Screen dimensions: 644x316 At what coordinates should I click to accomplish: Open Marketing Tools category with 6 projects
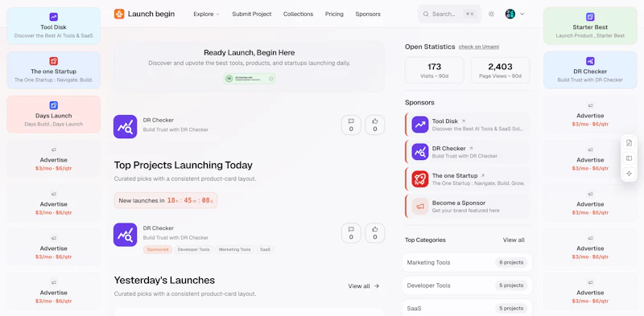tap(468, 262)
